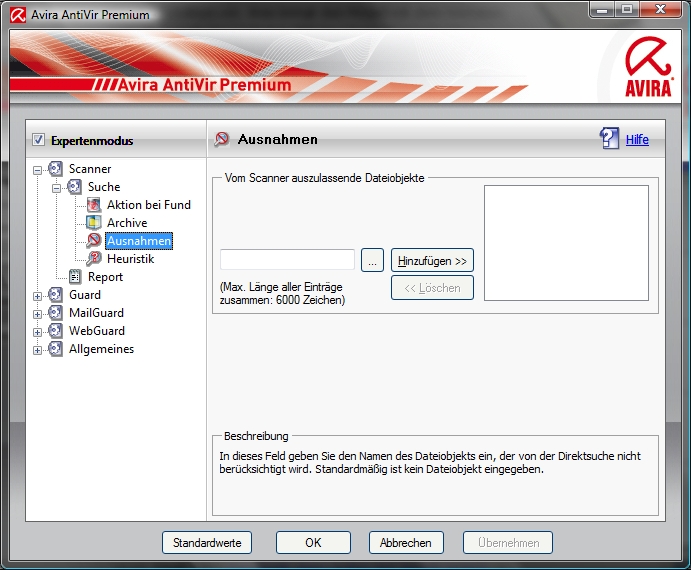Image resolution: width=691 pixels, height=570 pixels.
Task: Click the Ausnahmen header icon
Action: [x=222, y=139]
